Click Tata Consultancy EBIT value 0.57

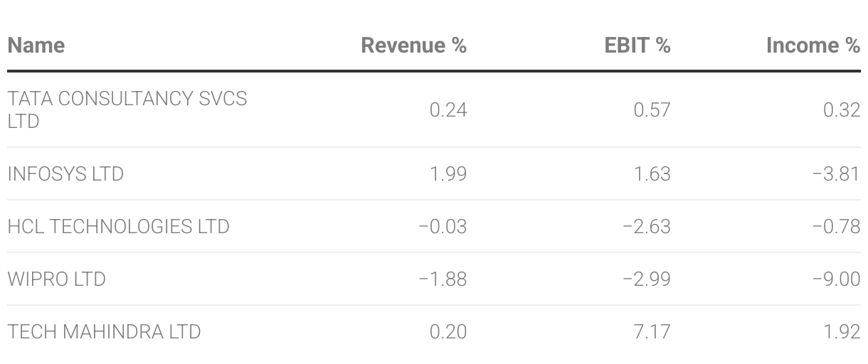[652, 109]
